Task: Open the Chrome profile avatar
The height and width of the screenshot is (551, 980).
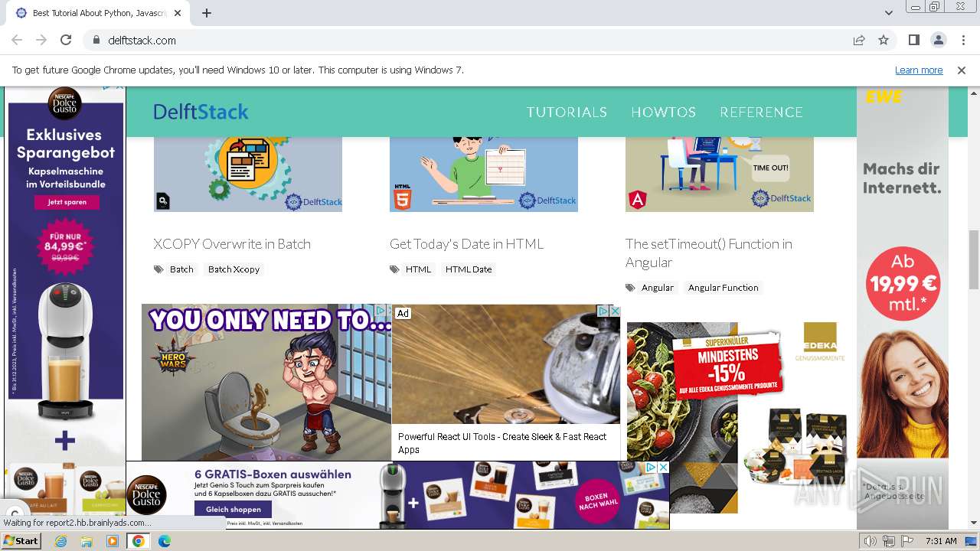Action: pos(938,40)
